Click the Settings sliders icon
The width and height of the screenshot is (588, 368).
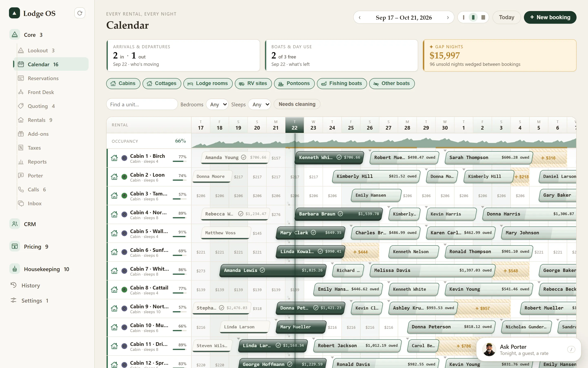coord(14,300)
